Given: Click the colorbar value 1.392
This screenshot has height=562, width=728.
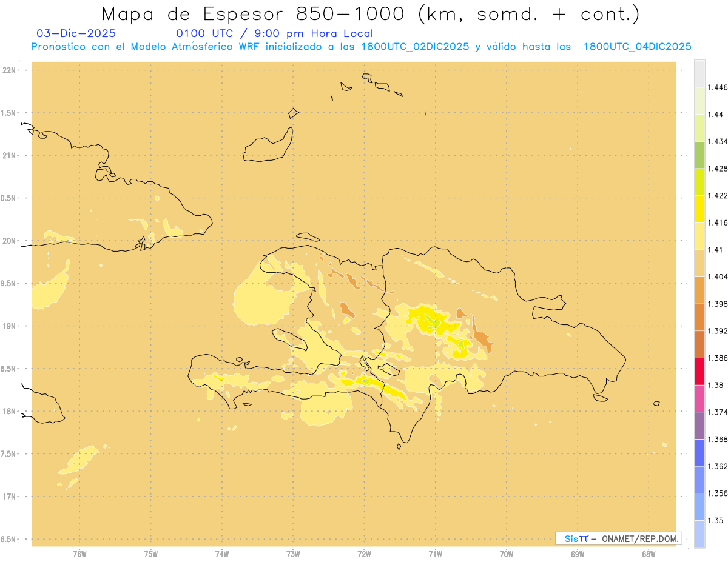Looking at the screenshot, I should [x=718, y=331].
